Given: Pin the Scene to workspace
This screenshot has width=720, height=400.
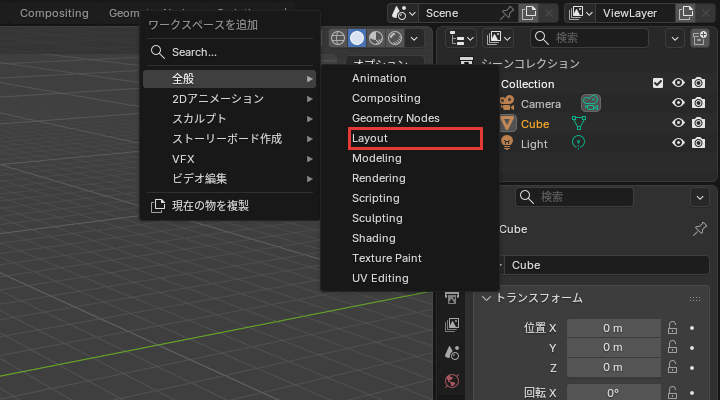Looking at the screenshot, I should (506, 13).
